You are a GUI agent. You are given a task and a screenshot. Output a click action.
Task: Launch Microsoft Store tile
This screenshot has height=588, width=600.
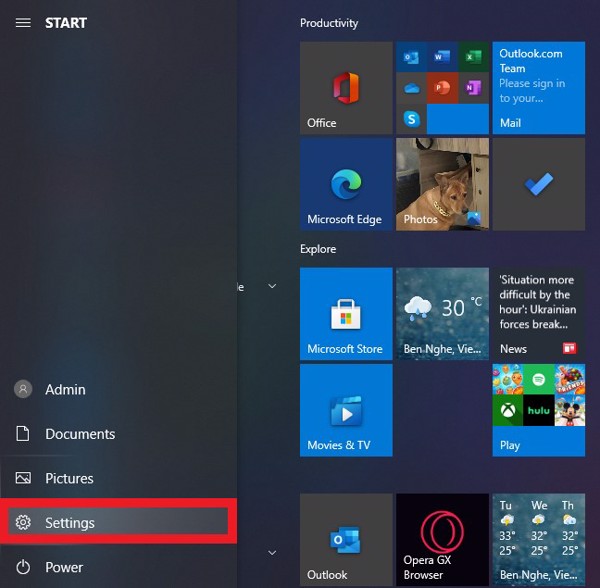point(346,314)
